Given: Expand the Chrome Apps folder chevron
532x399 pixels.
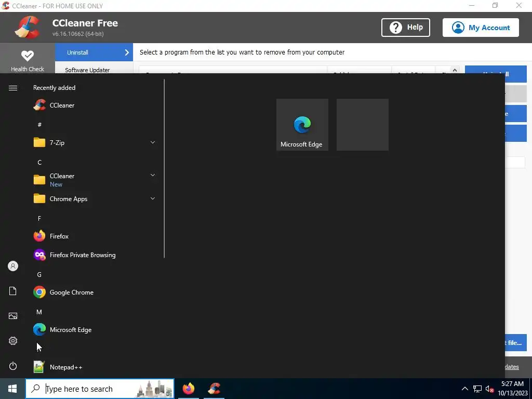Looking at the screenshot, I should coord(153,198).
